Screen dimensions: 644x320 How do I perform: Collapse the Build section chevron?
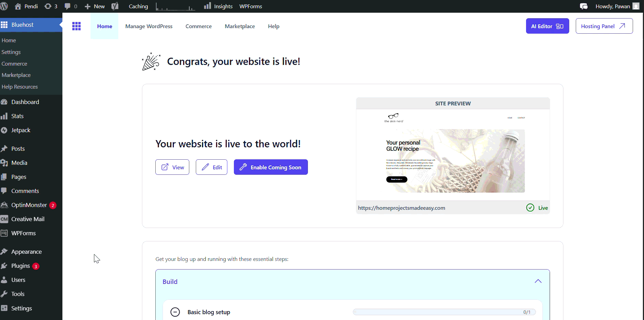pyautogui.click(x=538, y=281)
